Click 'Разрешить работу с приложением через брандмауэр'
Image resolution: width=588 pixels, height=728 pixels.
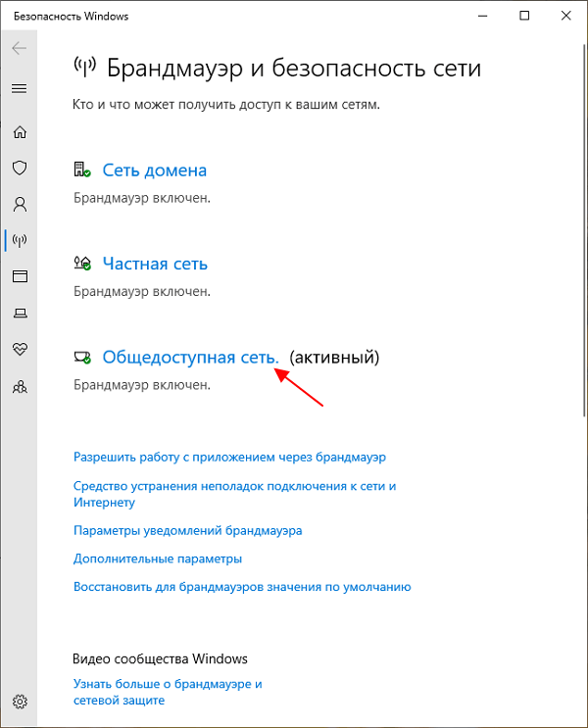[x=229, y=457]
